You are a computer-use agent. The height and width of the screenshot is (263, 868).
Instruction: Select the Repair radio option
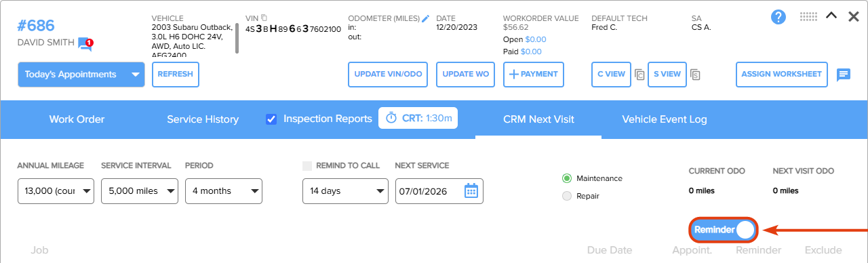click(567, 196)
